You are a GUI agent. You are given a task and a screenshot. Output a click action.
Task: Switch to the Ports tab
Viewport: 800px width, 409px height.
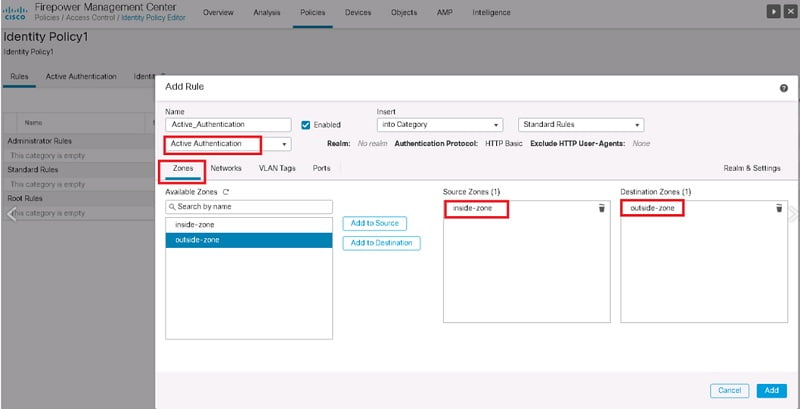tap(321, 168)
